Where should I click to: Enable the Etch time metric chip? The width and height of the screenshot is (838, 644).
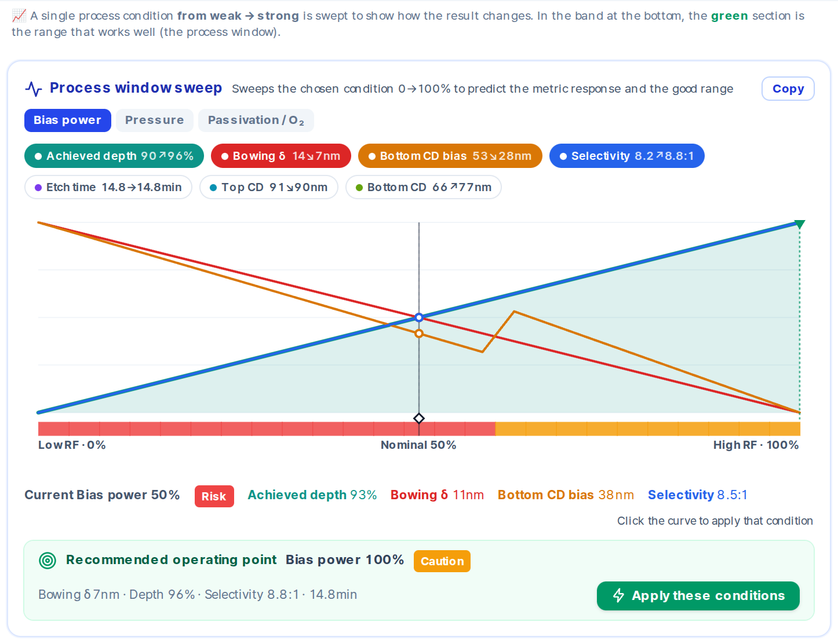[108, 187]
